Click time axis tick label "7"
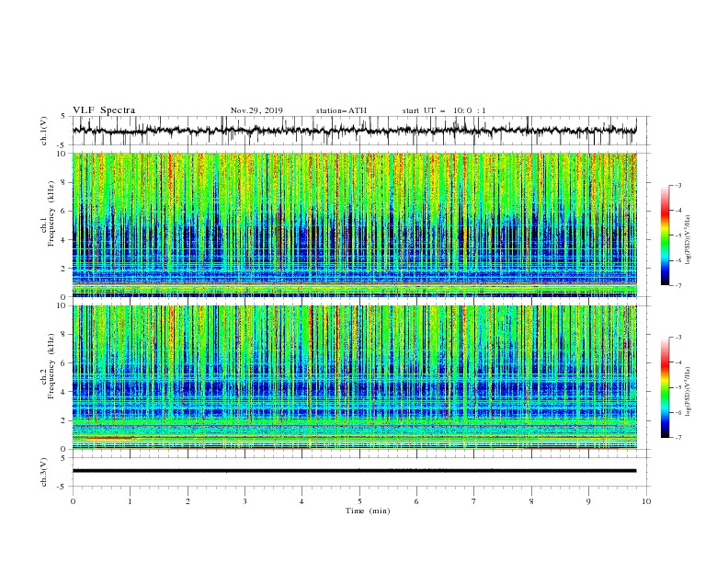Screen dimensions: 728x563 click(x=474, y=501)
